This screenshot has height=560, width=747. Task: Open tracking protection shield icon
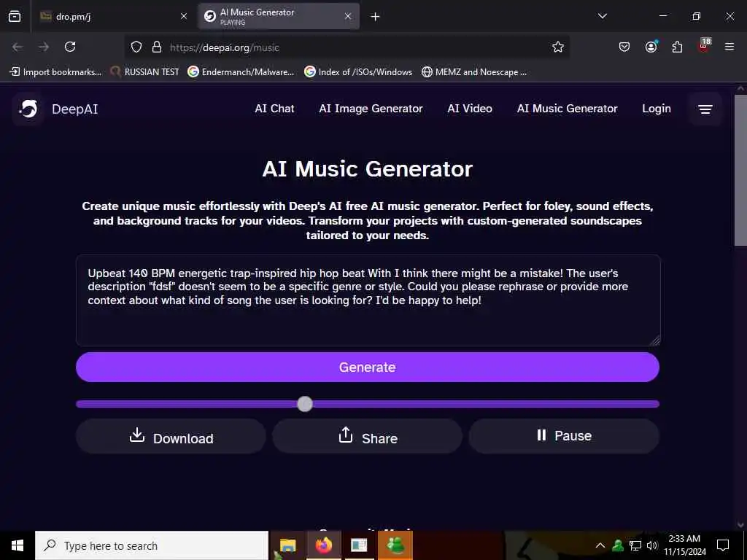136,47
